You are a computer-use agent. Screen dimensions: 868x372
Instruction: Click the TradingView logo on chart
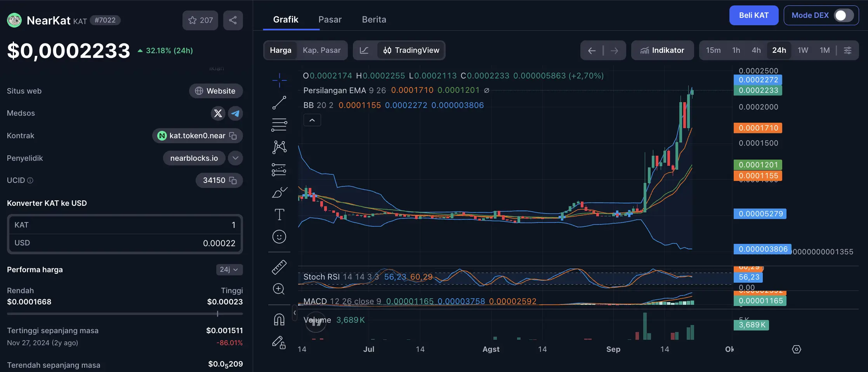(x=316, y=322)
